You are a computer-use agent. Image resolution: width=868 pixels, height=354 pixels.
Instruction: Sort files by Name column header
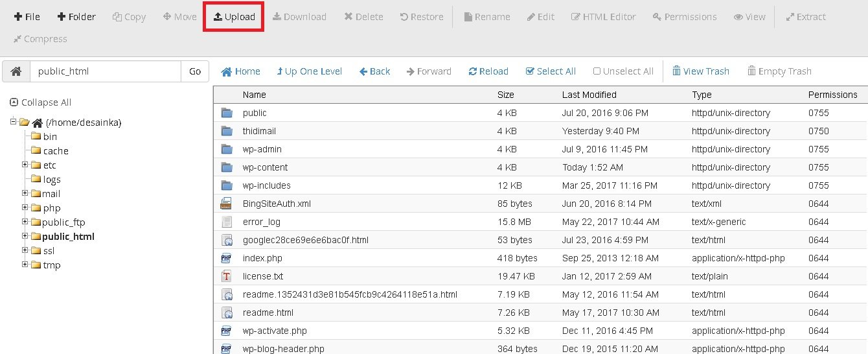click(x=254, y=95)
